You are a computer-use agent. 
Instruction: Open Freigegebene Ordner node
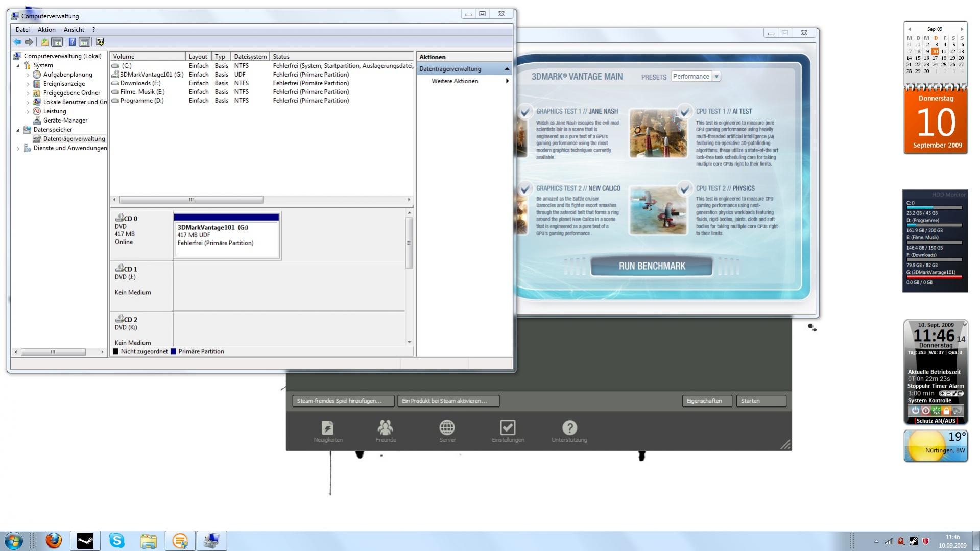pos(71,93)
